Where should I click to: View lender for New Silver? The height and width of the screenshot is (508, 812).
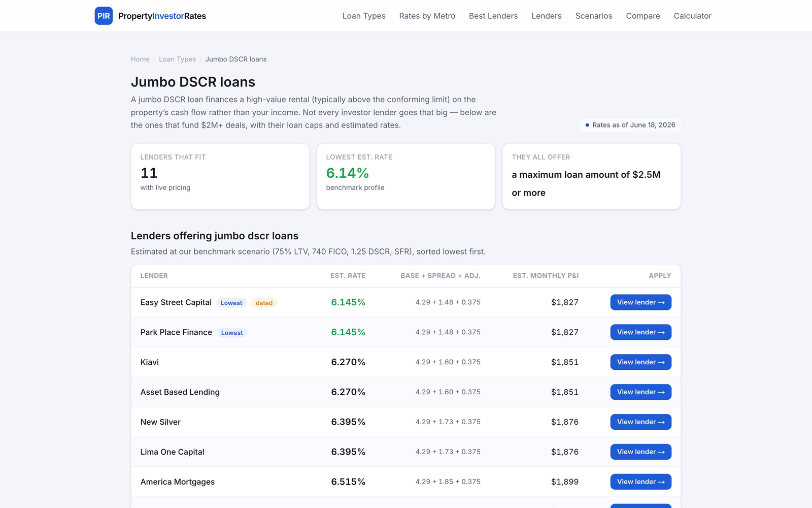pos(640,422)
